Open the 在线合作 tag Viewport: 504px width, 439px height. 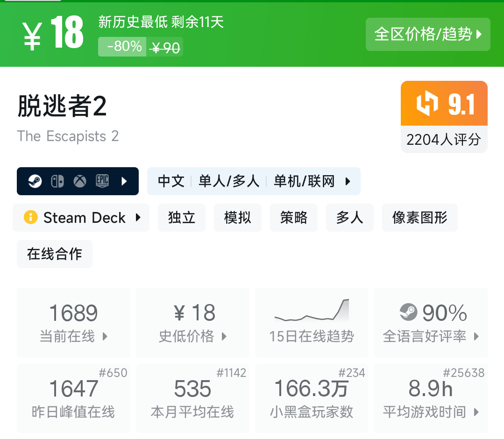[x=55, y=254]
